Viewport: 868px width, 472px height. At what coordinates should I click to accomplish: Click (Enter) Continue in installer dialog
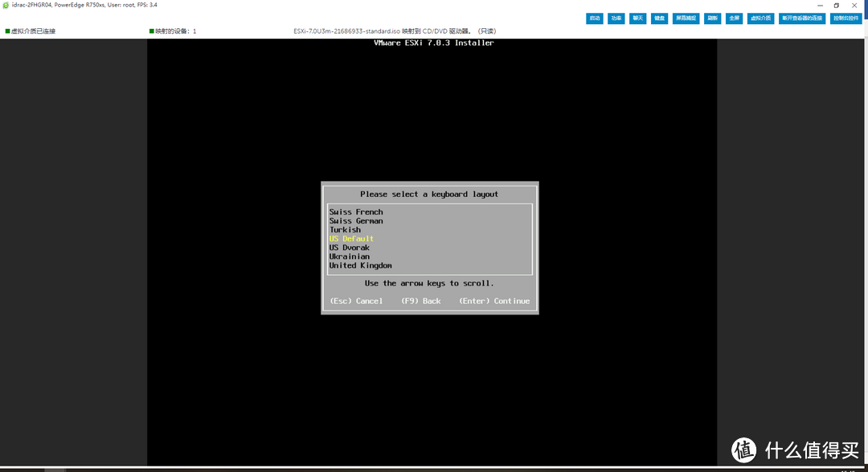494,301
